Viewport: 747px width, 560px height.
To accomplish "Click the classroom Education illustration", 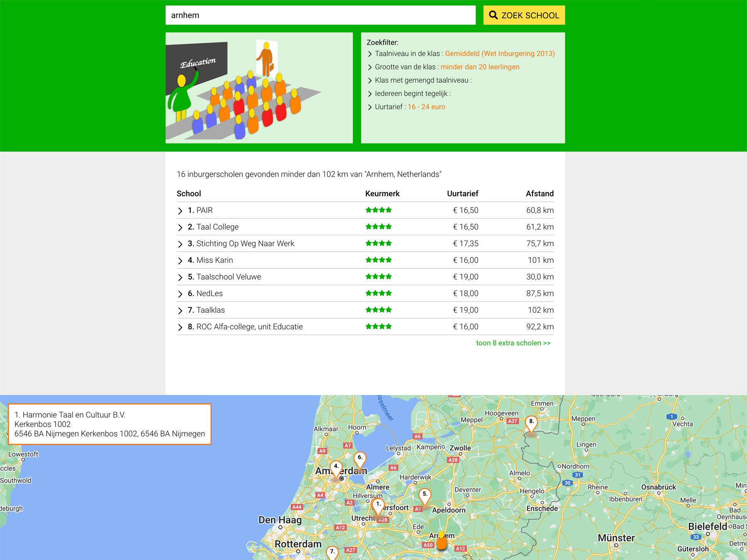I will pyautogui.click(x=259, y=88).
